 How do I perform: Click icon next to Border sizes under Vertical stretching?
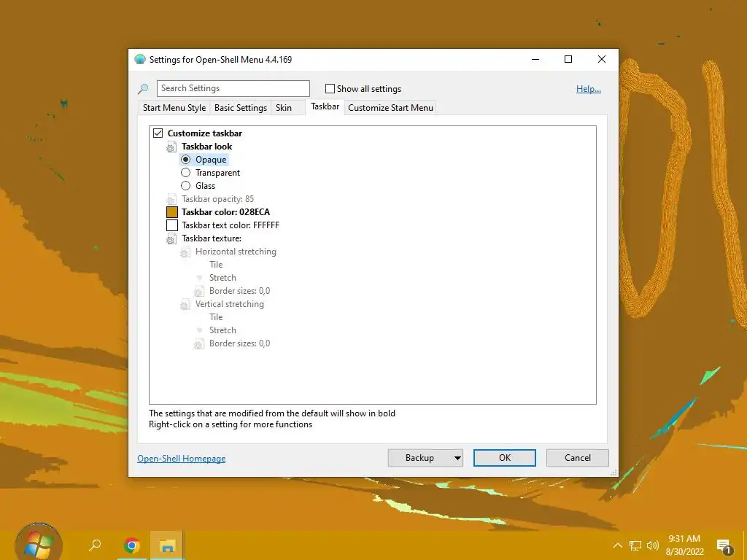(x=199, y=344)
